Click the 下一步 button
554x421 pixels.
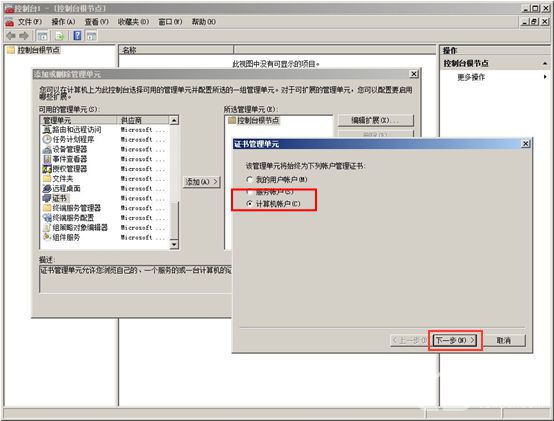(455, 340)
